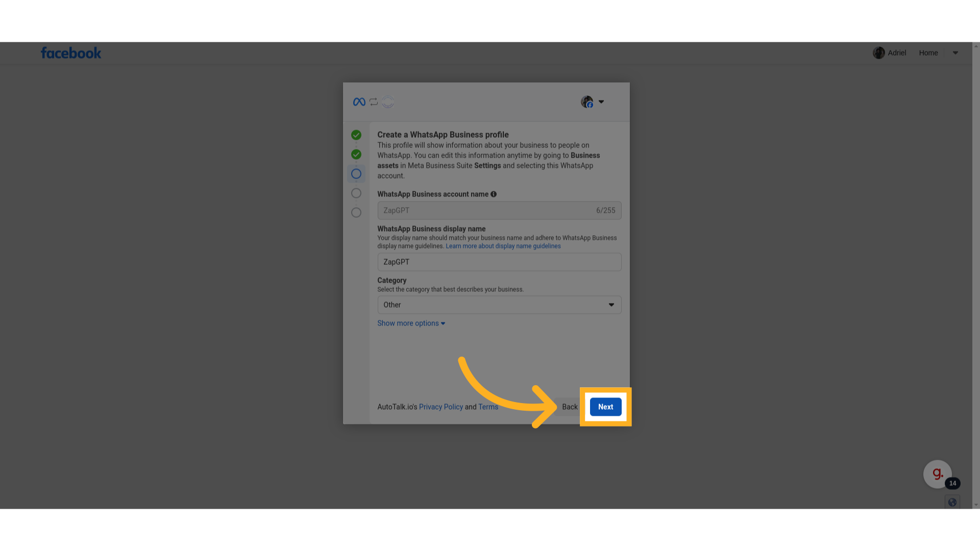980x551 pixels.
Task: Click the WhatsApp Business display name field
Action: point(499,262)
